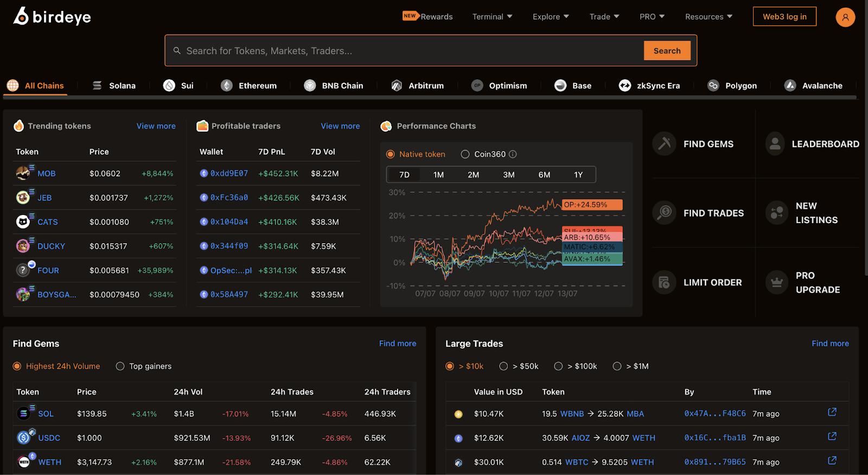
Task: Open wallet 0xdd9E07 in Profitable traders
Action: tap(229, 173)
